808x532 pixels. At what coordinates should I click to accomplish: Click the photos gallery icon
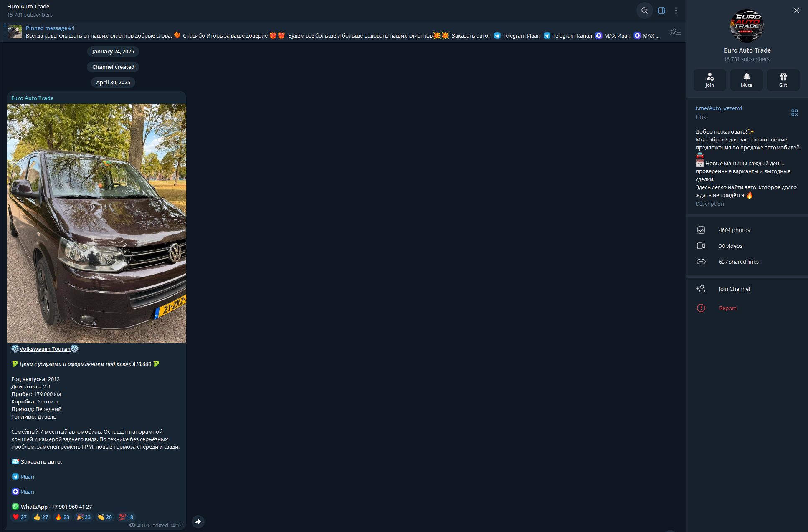(701, 230)
